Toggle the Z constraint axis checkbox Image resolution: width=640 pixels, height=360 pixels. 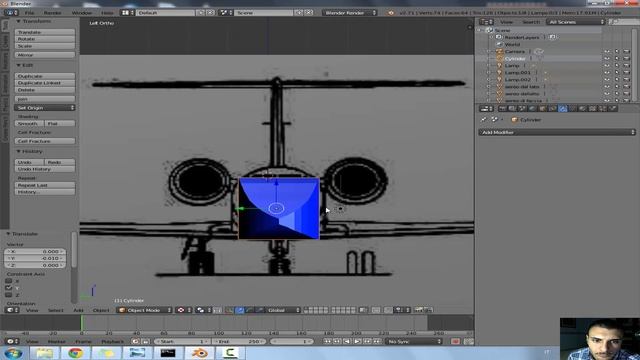tap(9, 295)
